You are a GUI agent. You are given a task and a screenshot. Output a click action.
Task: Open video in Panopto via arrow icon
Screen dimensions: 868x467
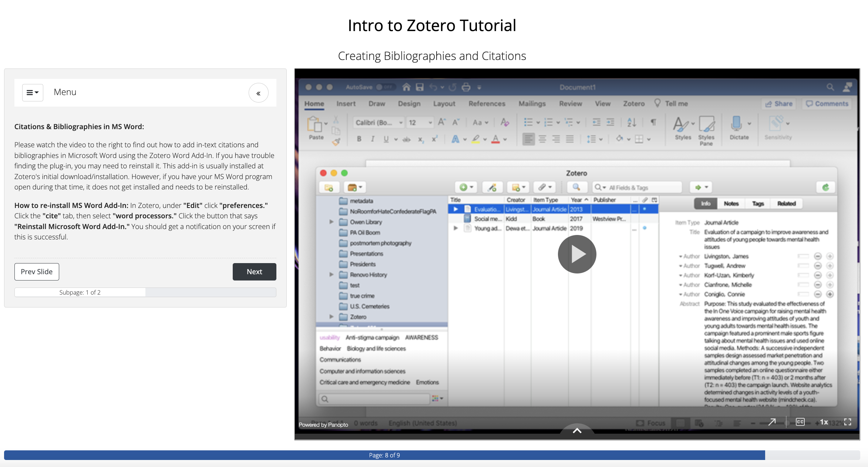772,422
